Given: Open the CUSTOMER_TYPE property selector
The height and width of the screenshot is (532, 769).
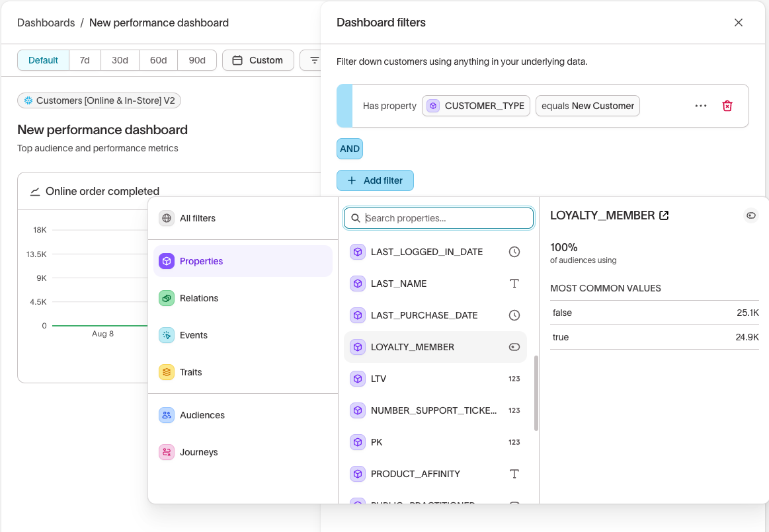Looking at the screenshot, I should pyautogui.click(x=476, y=106).
